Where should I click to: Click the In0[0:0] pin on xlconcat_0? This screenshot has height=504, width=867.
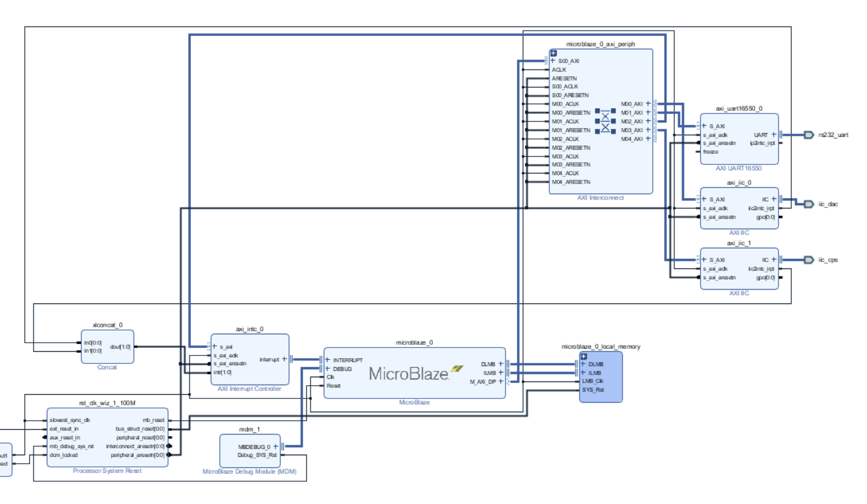click(93, 343)
